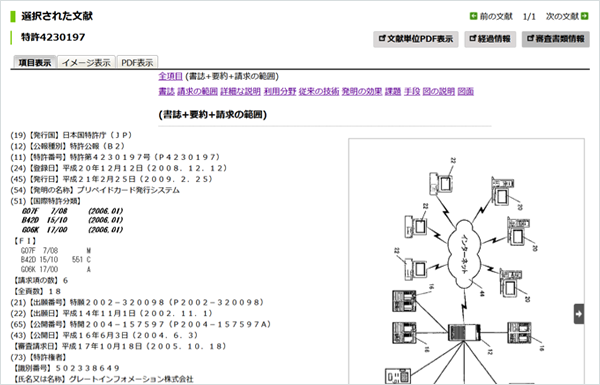Jump to 図面 link

pyautogui.click(x=466, y=91)
